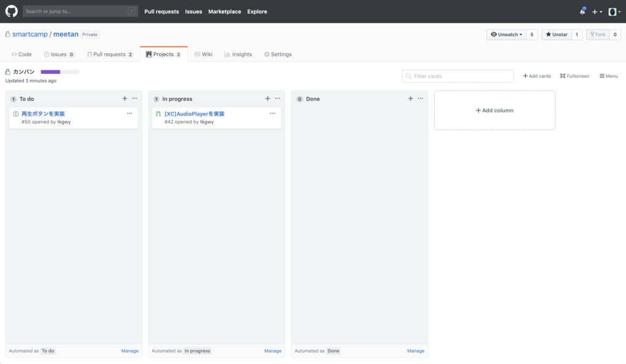Toggle Unstar on the repository

tap(556, 34)
